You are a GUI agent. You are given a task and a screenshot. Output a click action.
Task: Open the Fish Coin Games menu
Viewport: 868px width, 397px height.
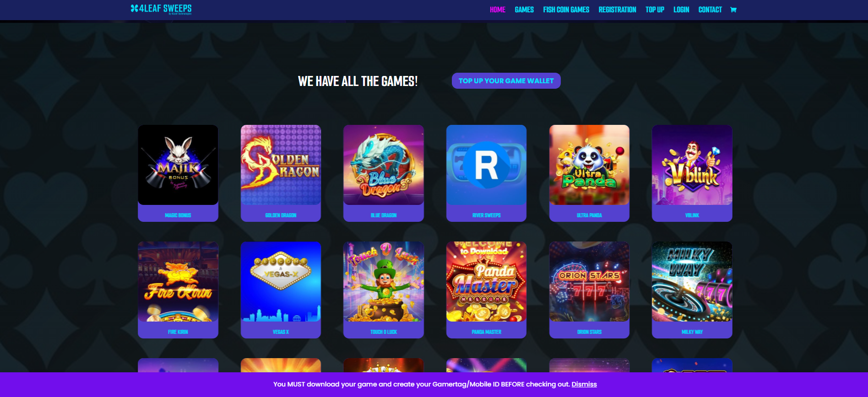566,10
